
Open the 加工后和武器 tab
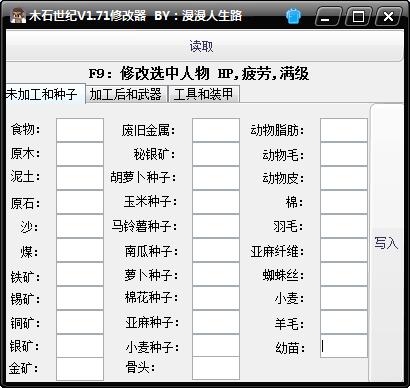(126, 94)
